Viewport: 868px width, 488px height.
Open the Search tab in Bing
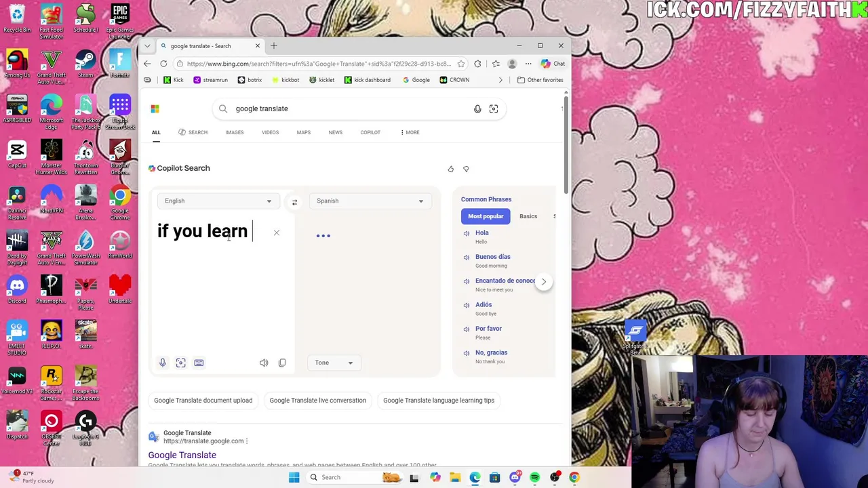click(193, 132)
